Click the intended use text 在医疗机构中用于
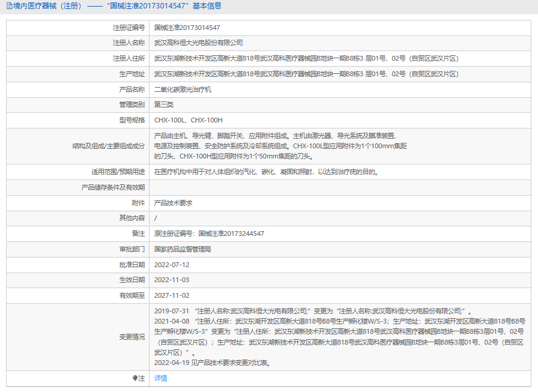 pyautogui.click(x=267, y=172)
